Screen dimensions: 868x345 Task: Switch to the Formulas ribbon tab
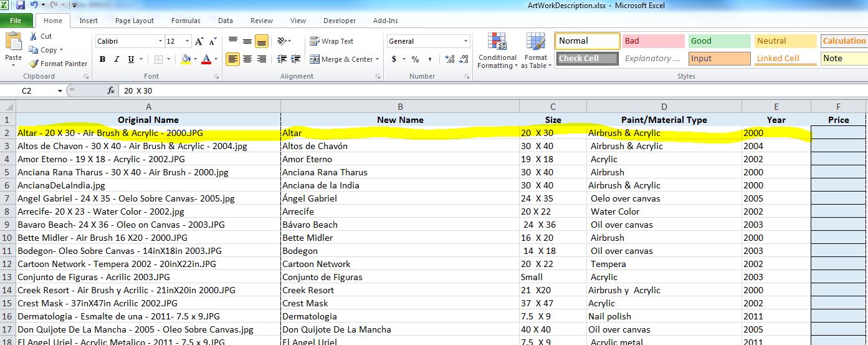click(x=186, y=21)
